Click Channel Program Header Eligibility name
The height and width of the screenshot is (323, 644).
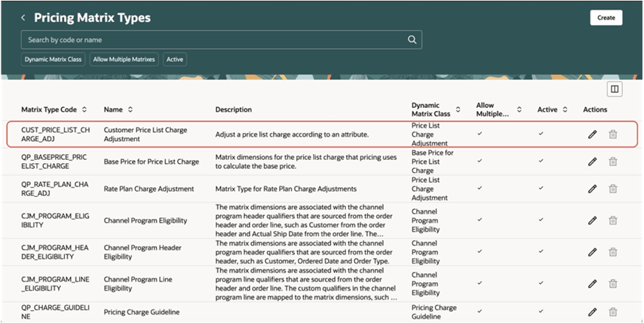[x=143, y=252]
